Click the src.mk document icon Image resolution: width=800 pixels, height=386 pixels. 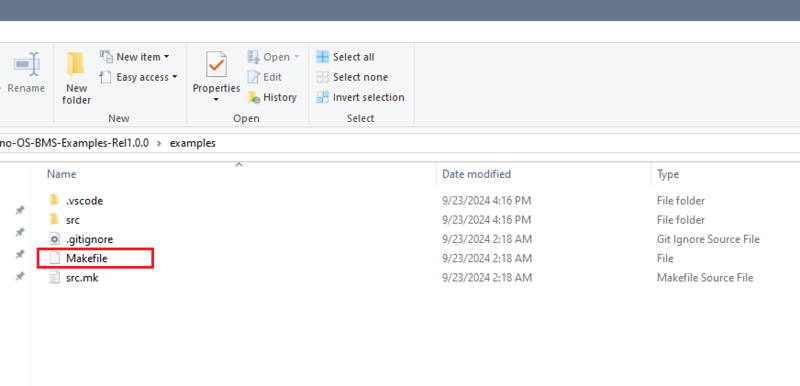pos(54,278)
